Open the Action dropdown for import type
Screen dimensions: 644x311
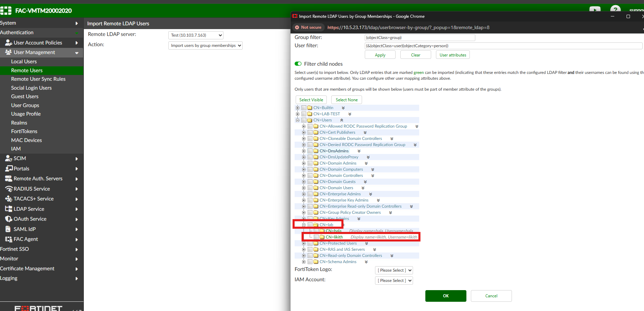pyautogui.click(x=205, y=46)
